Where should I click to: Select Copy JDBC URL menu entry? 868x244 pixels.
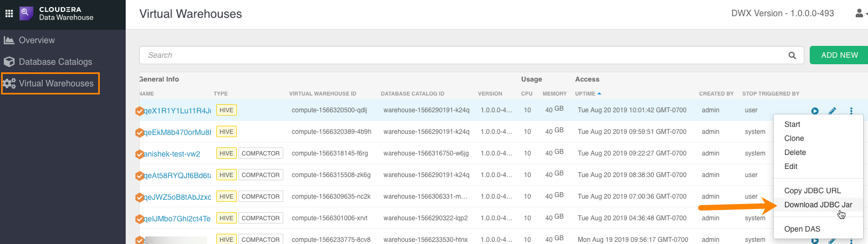tap(812, 191)
